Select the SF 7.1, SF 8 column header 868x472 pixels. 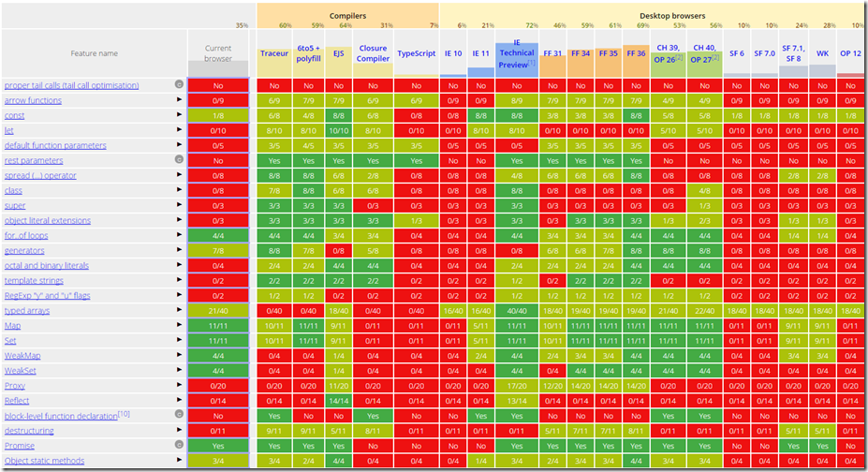click(x=793, y=53)
